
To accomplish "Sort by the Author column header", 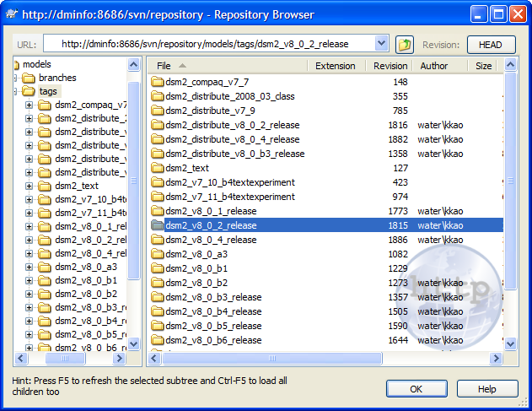I will pos(440,66).
